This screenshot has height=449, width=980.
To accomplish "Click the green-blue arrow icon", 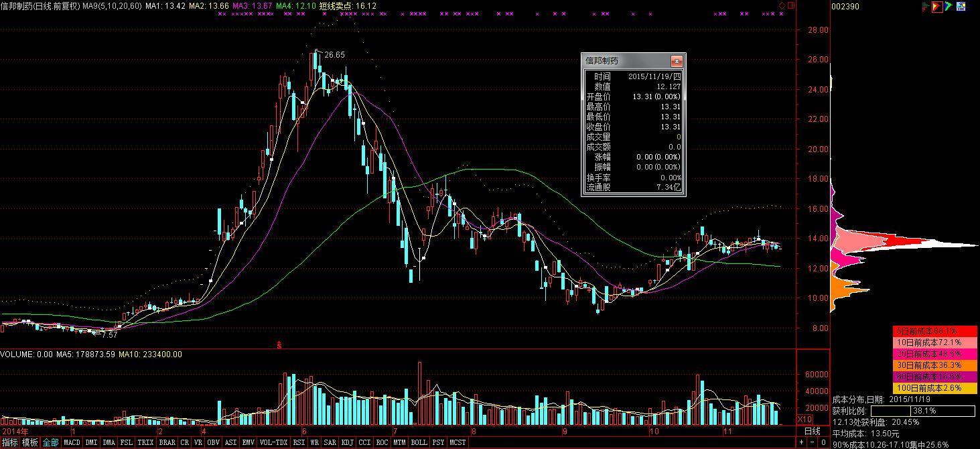I will (949, 7).
